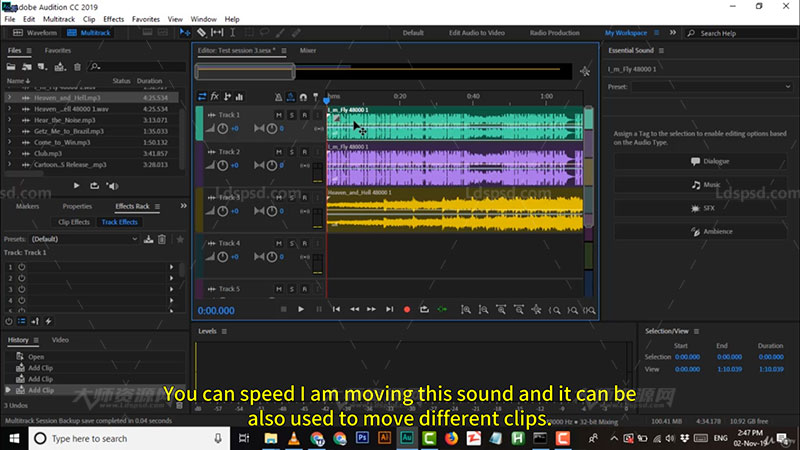The image size is (800, 450).
Task: Switch to Waveform view
Action: tap(35, 33)
